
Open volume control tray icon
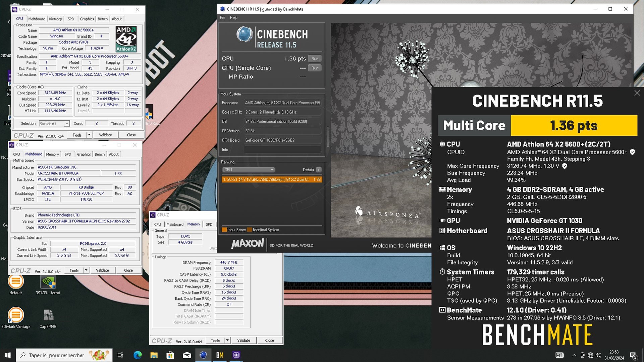point(598,355)
